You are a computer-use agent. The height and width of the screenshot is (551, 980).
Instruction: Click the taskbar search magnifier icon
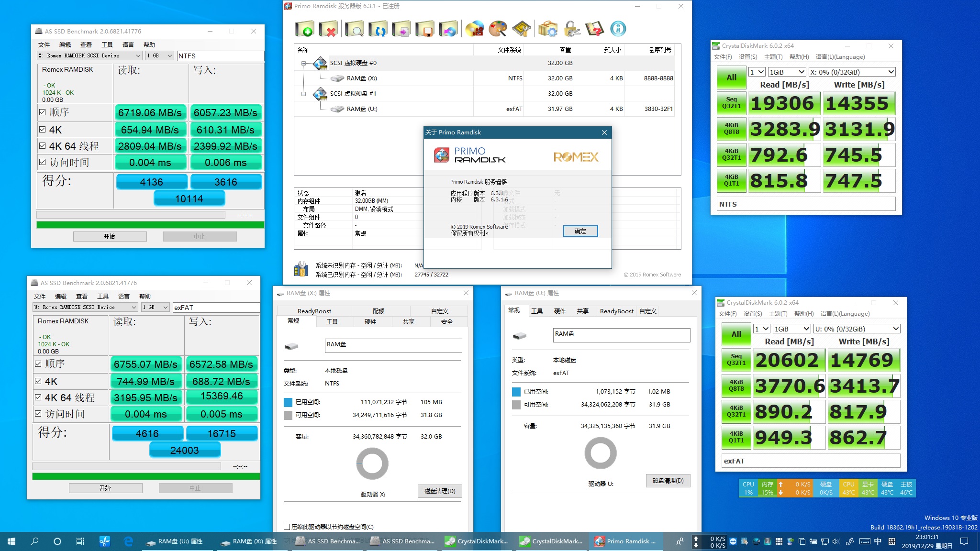click(34, 541)
